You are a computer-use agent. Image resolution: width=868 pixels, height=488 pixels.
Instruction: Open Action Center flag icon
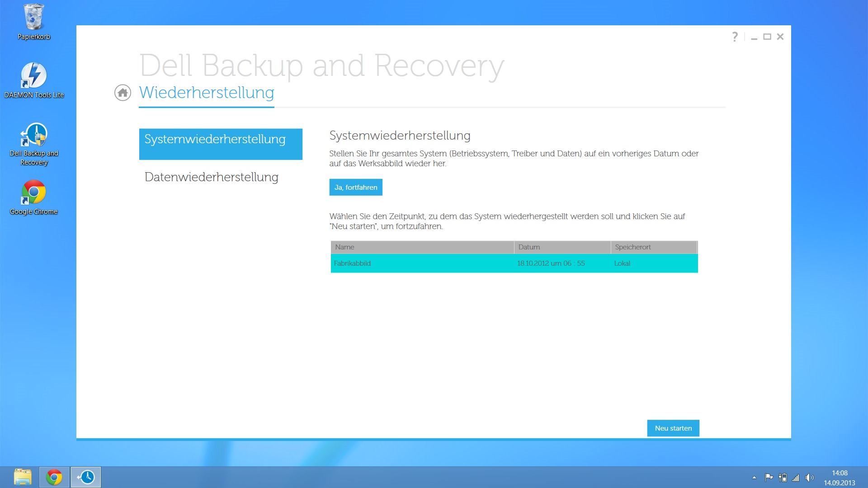coord(769,478)
